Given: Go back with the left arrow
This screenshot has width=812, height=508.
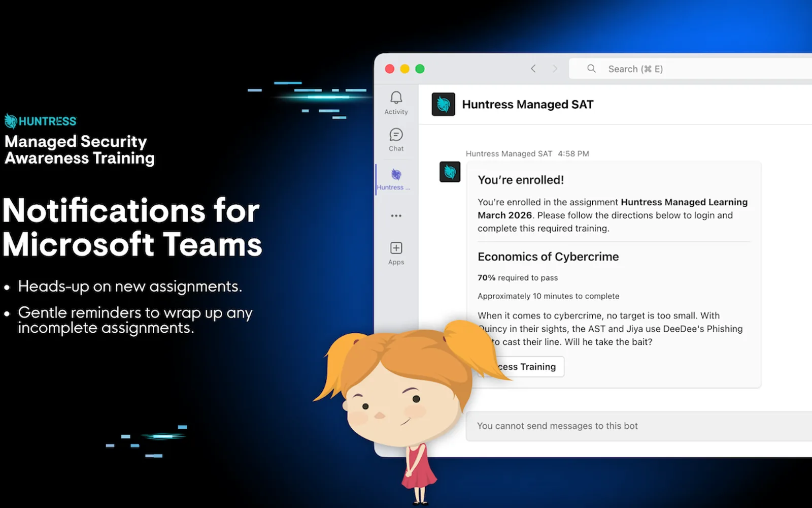Looking at the screenshot, I should tap(533, 69).
